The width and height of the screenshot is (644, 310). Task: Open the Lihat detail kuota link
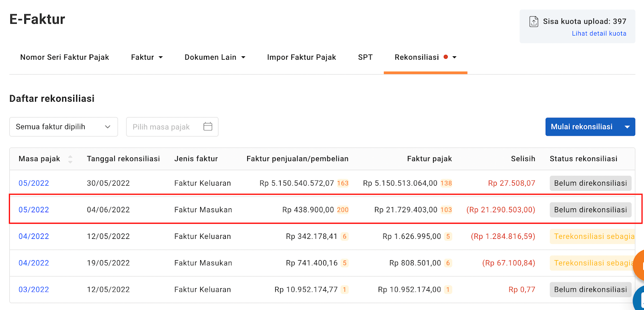[x=599, y=34]
